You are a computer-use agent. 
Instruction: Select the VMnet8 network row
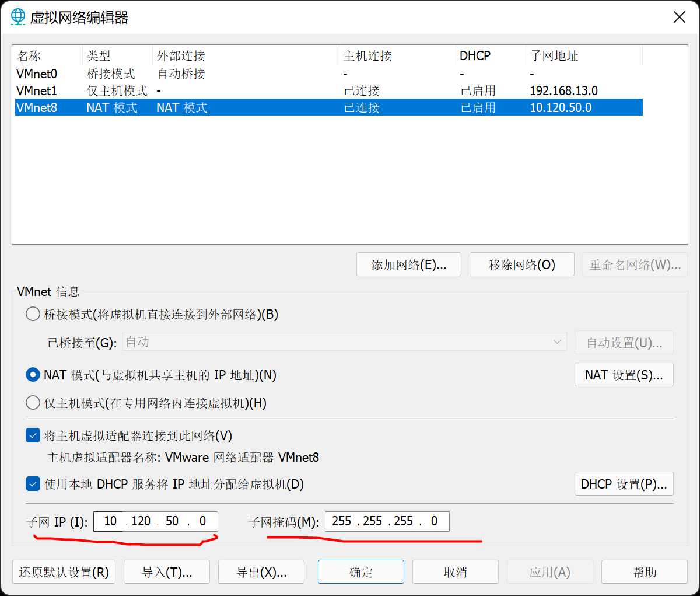pyautogui.click(x=329, y=107)
